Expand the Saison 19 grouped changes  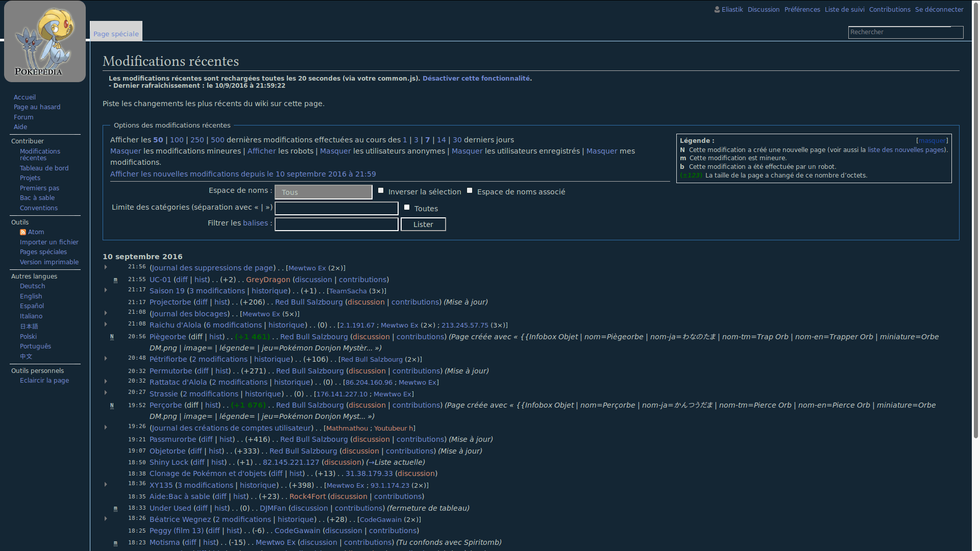pyautogui.click(x=106, y=290)
